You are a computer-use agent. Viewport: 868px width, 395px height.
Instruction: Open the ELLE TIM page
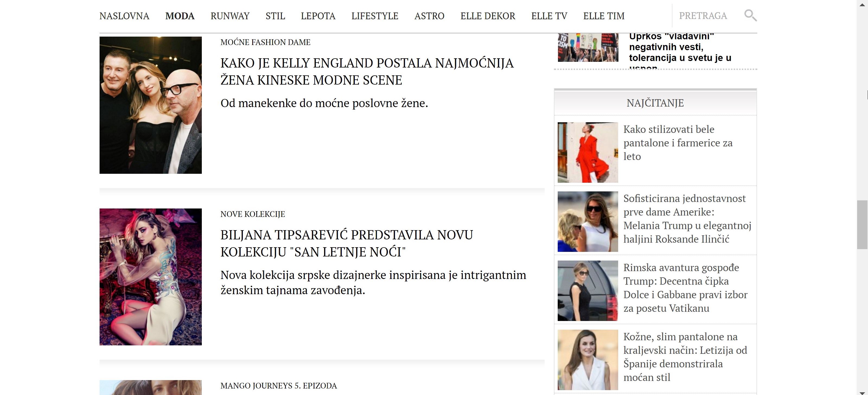(x=604, y=16)
